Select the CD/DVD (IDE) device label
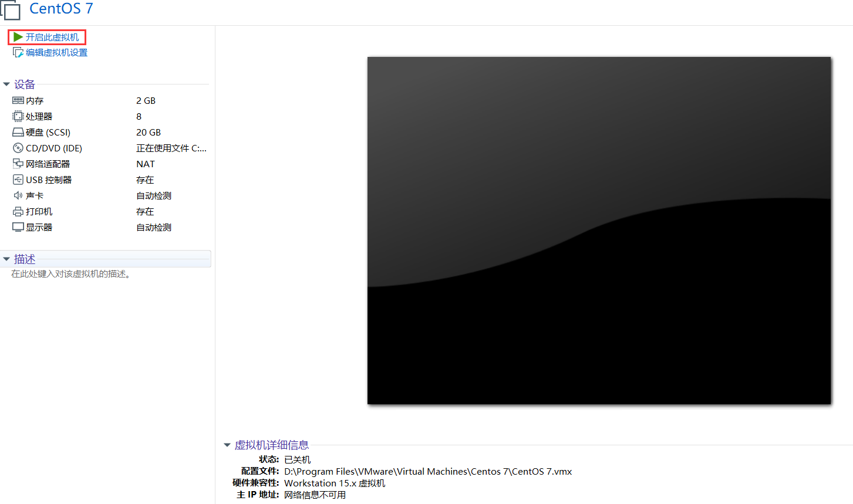The height and width of the screenshot is (504, 853). click(x=54, y=148)
